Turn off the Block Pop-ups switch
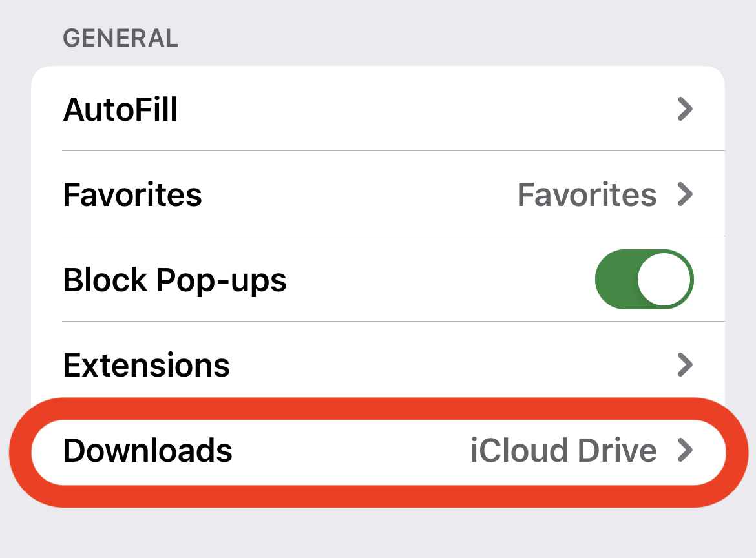 click(644, 280)
